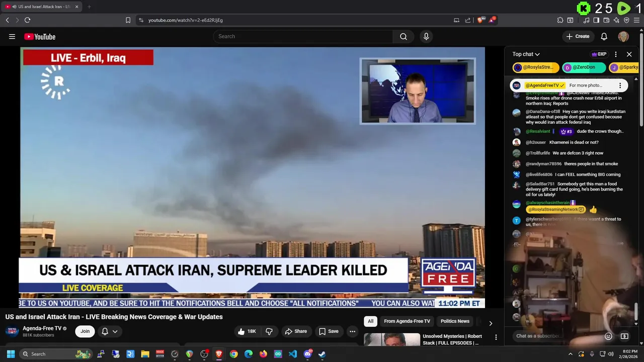Open Super Chat dollar icon
This screenshot has width=644, height=362.
624,336
